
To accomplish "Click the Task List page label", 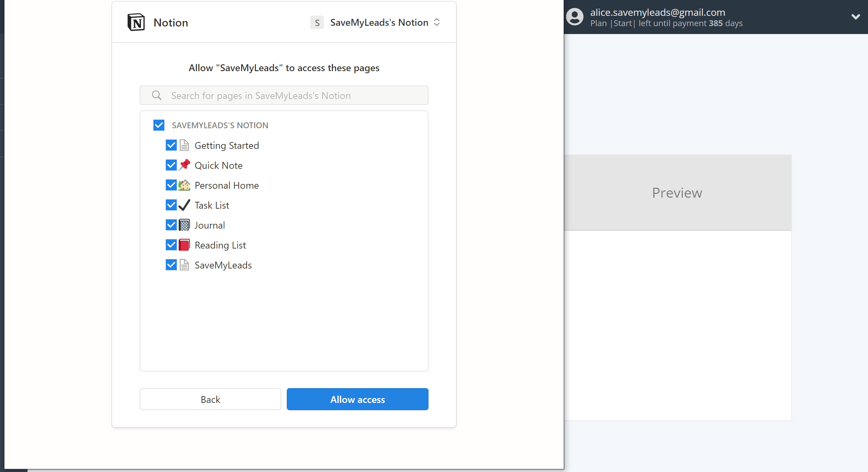I will point(212,205).
